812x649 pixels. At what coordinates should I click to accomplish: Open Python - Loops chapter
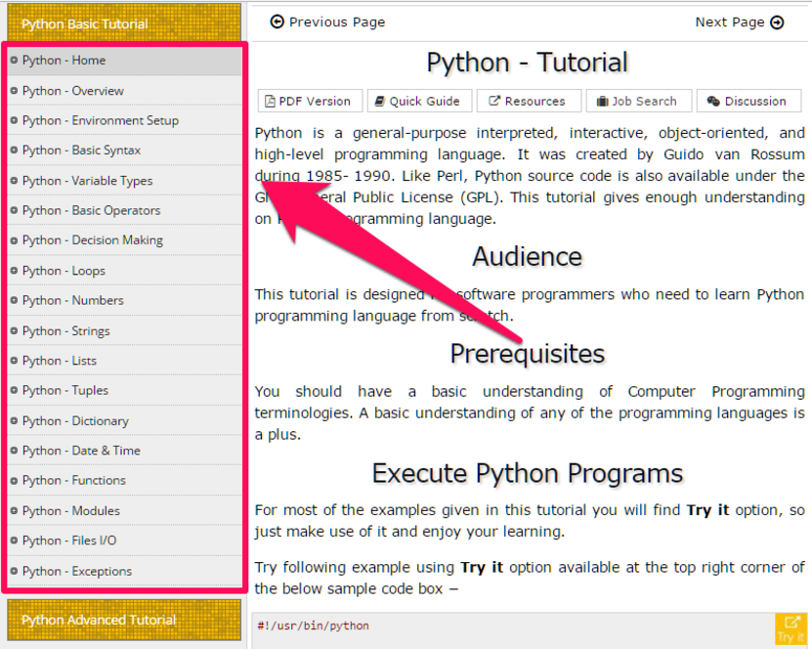125,271
